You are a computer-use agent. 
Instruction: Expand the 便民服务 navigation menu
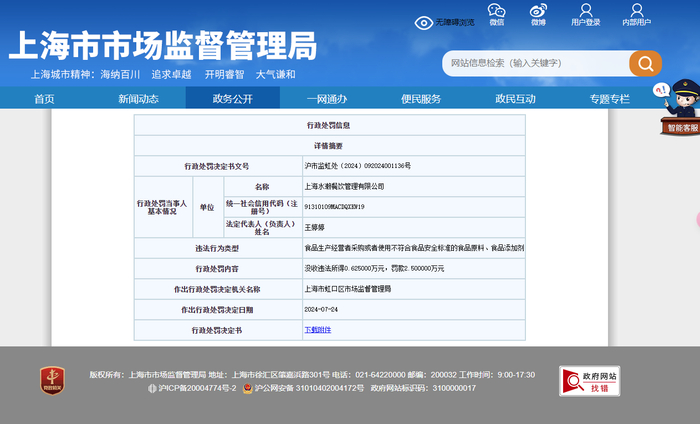pos(421,99)
